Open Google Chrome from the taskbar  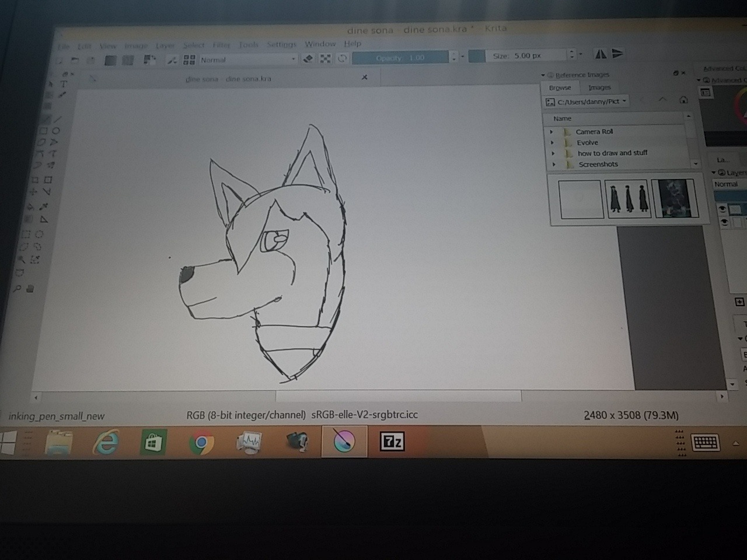coord(201,443)
